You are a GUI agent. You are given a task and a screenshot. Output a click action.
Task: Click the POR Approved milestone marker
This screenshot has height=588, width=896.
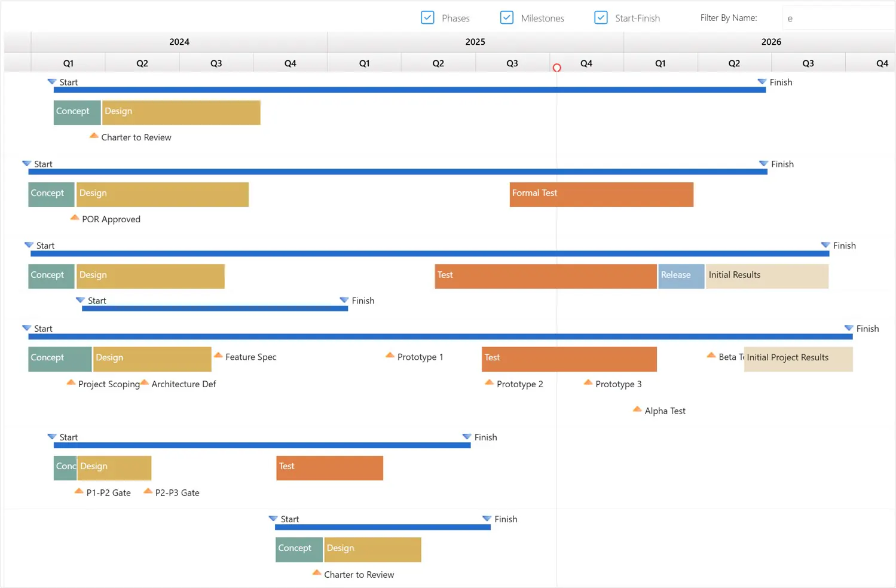click(75, 218)
